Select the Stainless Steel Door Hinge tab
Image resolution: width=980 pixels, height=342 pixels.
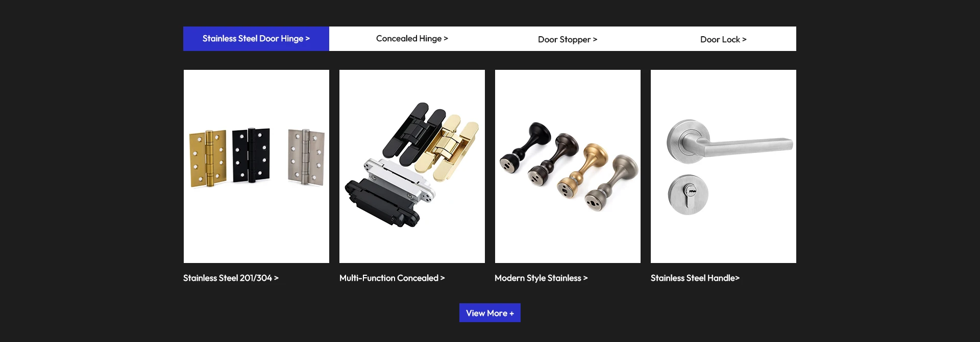256,39
